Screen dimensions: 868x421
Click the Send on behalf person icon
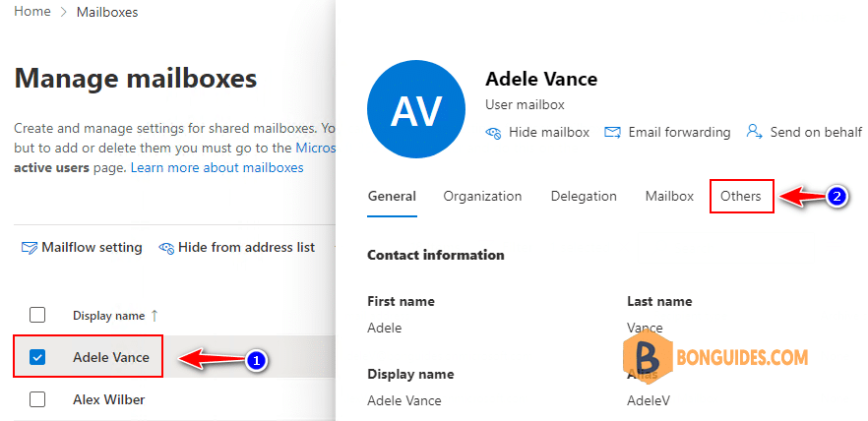click(754, 132)
